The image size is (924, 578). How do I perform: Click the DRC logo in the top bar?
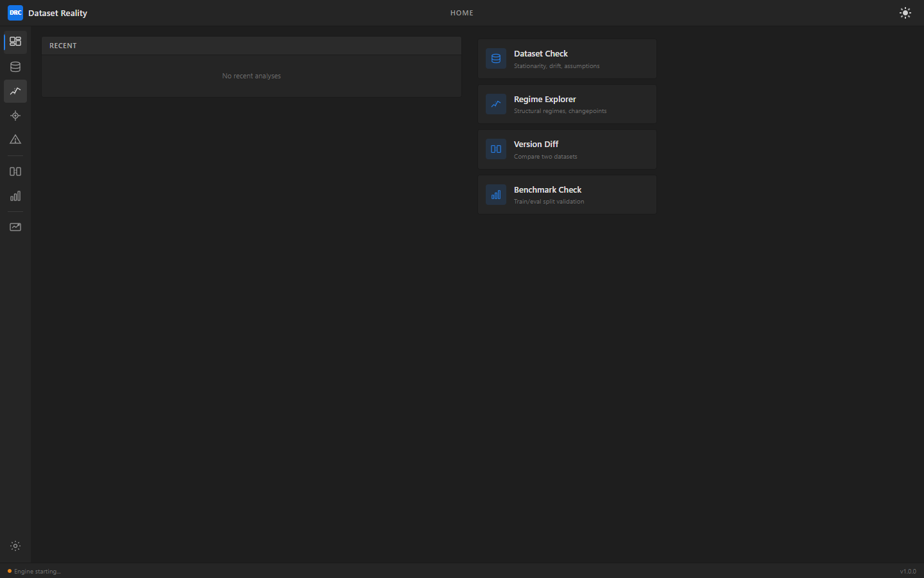[15, 13]
